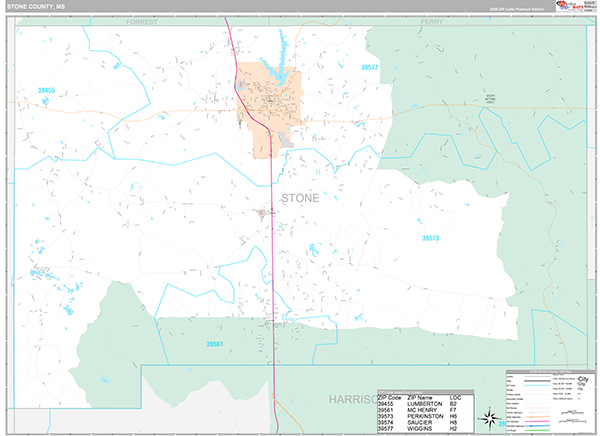Screen dimensions: 600x436
Task: Click the small town marker above Perkinston
Action: coord(263,212)
